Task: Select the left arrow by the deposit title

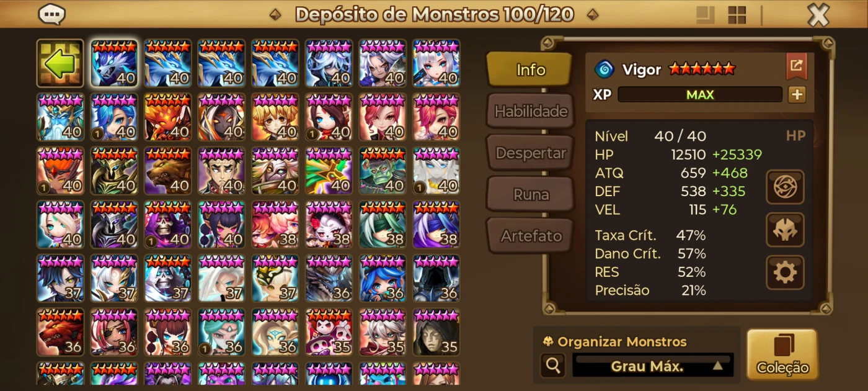Action: pos(275,14)
